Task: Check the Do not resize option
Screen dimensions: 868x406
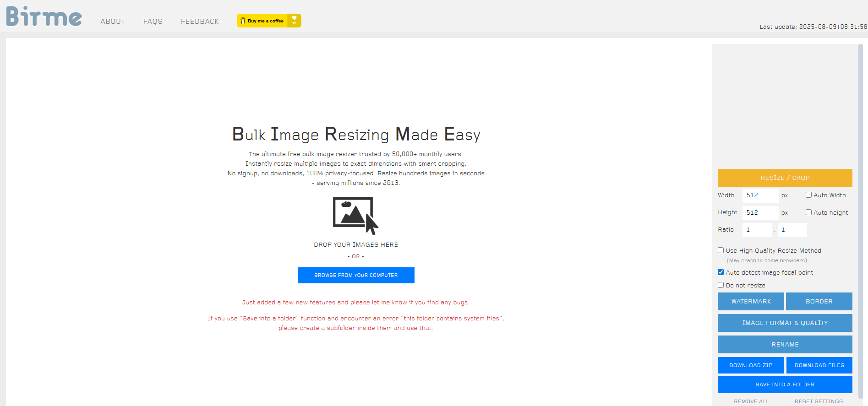Action: click(721, 285)
